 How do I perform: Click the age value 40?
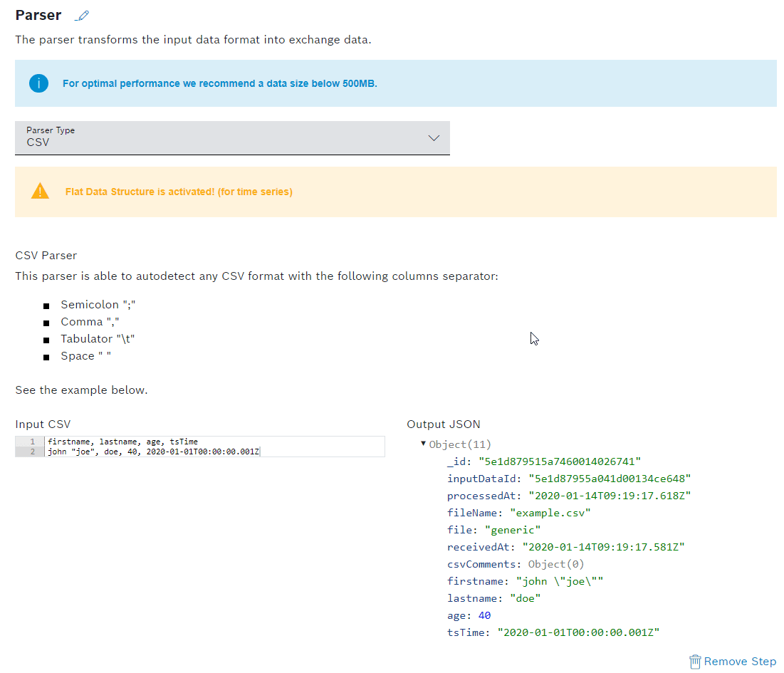(x=484, y=615)
